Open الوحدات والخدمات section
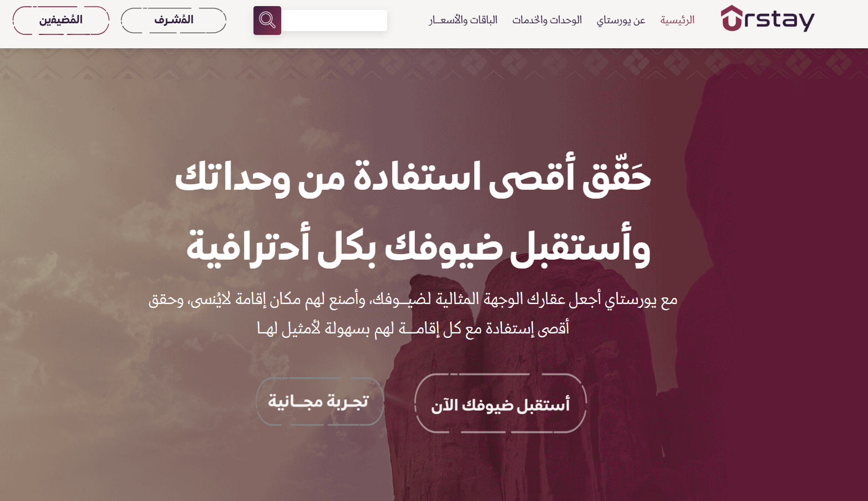Screen dimensions: 868x501 [x=547, y=19]
